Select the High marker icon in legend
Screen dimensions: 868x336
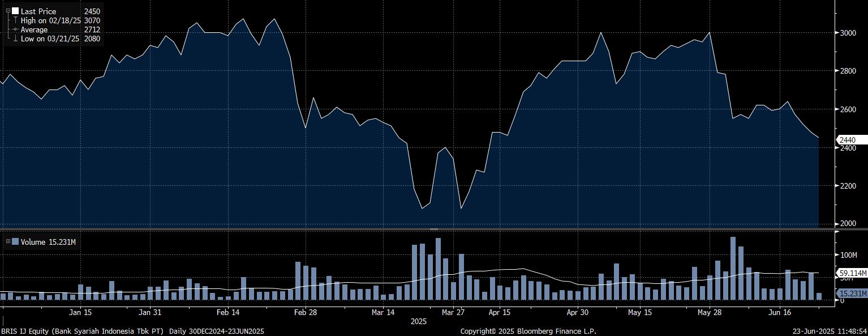[15, 20]
